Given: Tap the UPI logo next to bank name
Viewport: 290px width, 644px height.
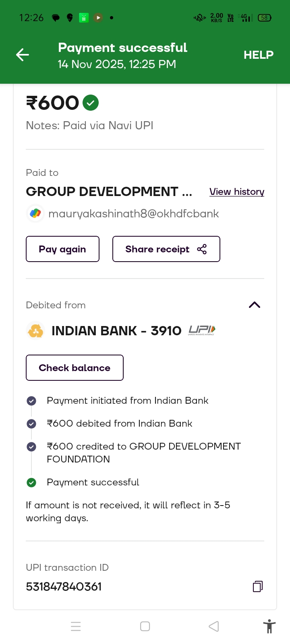Looking at the screenshot, I should (202, 330).
